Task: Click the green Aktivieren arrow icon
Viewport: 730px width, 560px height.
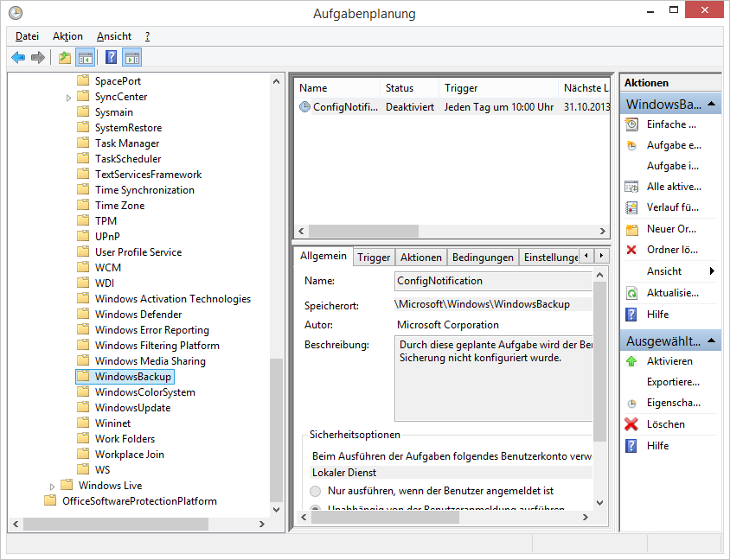Action: (631, 361)
